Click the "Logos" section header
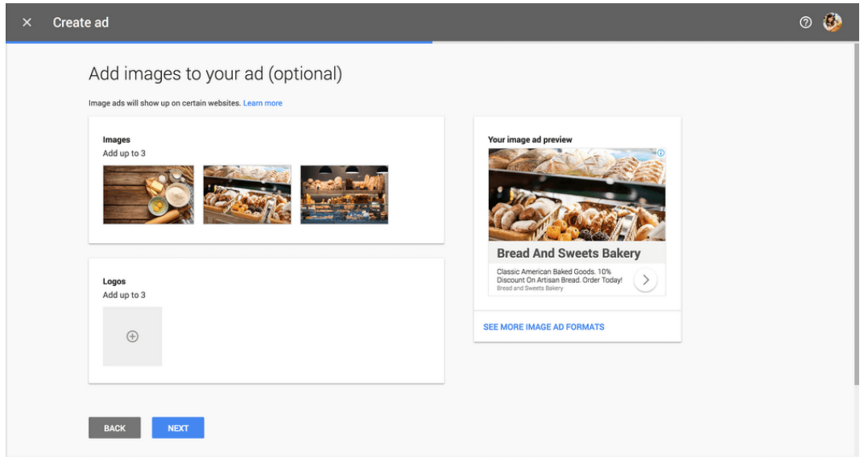Screen dimensions: 868x464 tap(115, 281)
